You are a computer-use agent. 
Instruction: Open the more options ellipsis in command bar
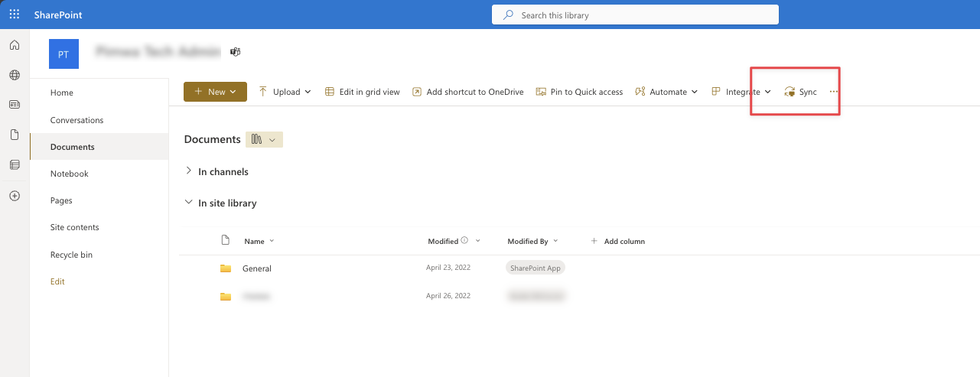834,92
